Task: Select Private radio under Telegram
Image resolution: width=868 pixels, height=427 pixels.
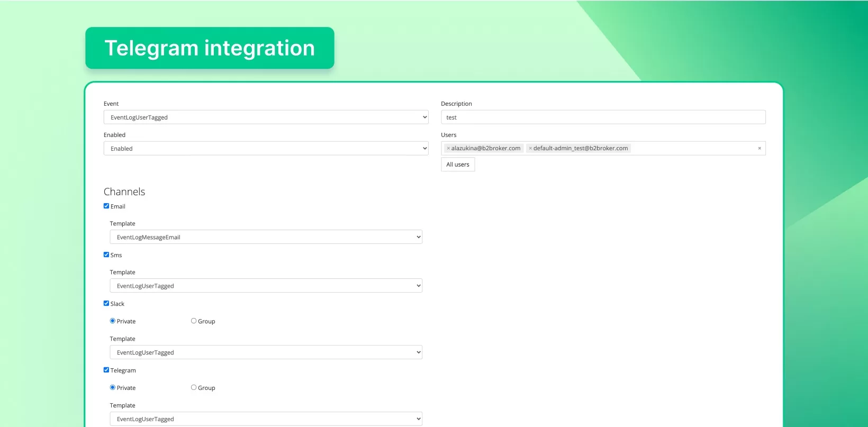Action: (113, 387)
